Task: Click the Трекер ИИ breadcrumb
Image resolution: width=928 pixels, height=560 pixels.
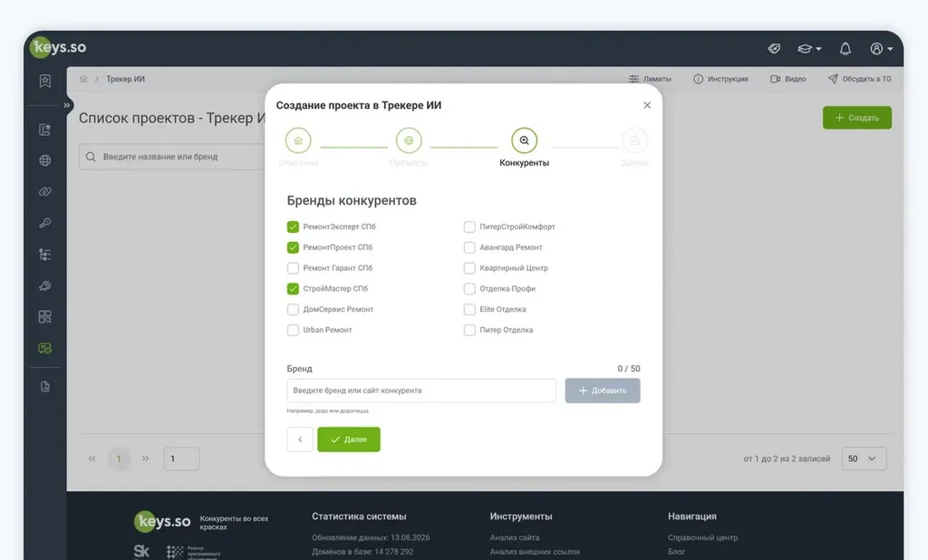Action: click(125, 79)
